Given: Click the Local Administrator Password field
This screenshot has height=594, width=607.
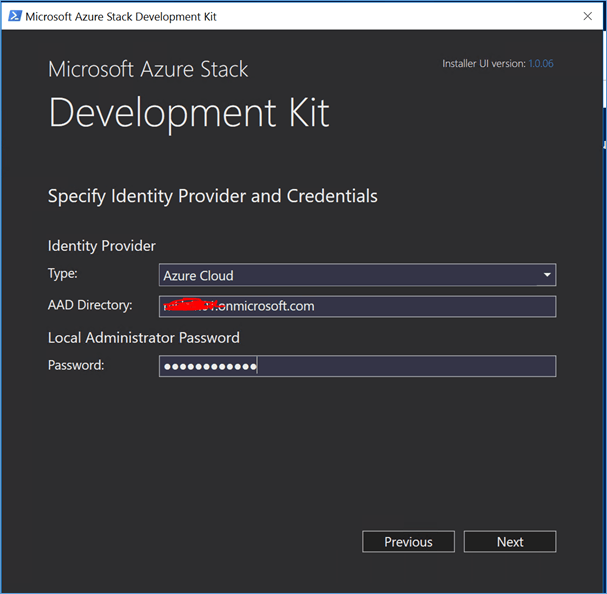Looking at the screenshot, I should tap(357, 366).
